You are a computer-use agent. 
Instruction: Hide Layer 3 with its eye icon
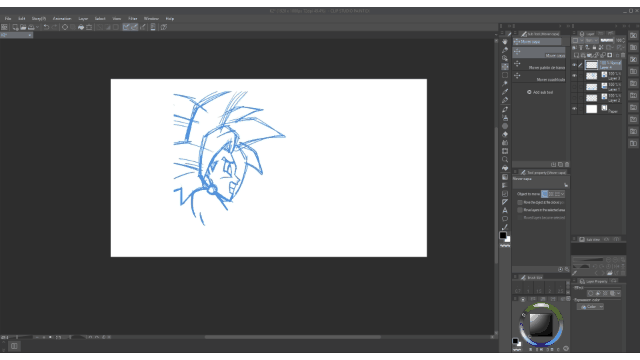tap(574, 76)
